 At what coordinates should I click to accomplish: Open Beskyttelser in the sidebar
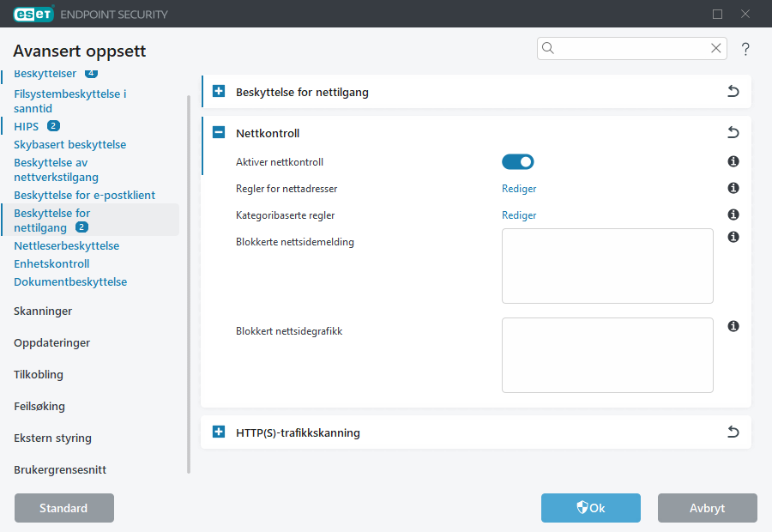45,74
